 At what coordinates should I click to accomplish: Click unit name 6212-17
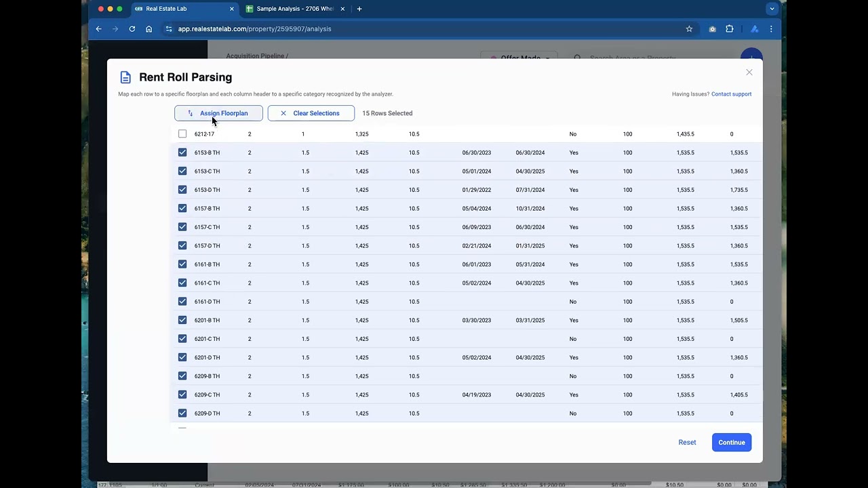point(204,134)
